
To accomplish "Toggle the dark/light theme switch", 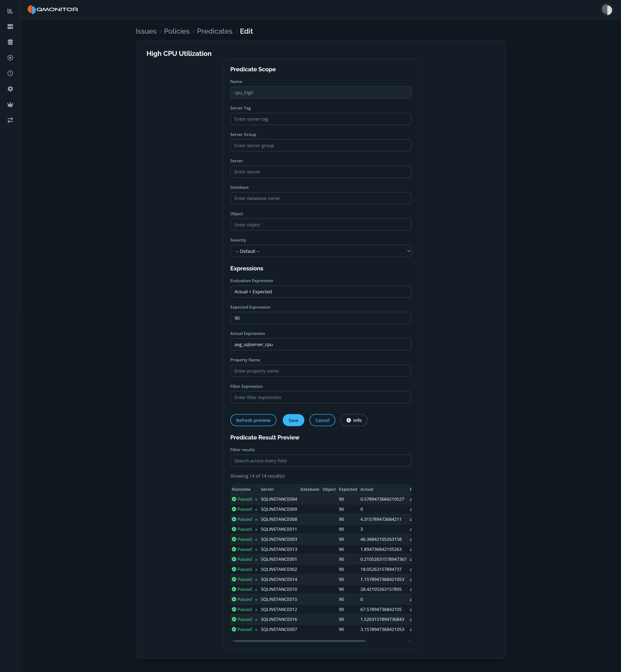I will (607, 9).
